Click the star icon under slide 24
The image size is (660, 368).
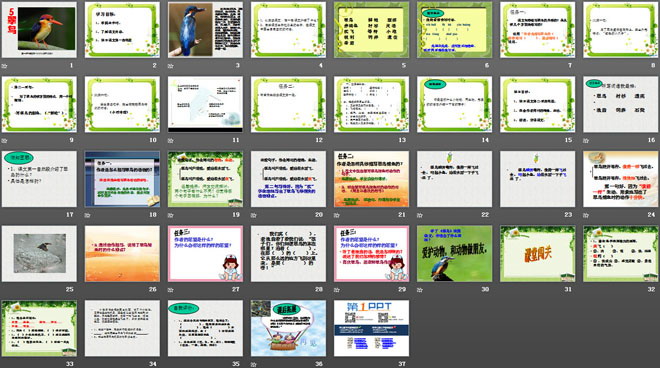click(586, 215)
